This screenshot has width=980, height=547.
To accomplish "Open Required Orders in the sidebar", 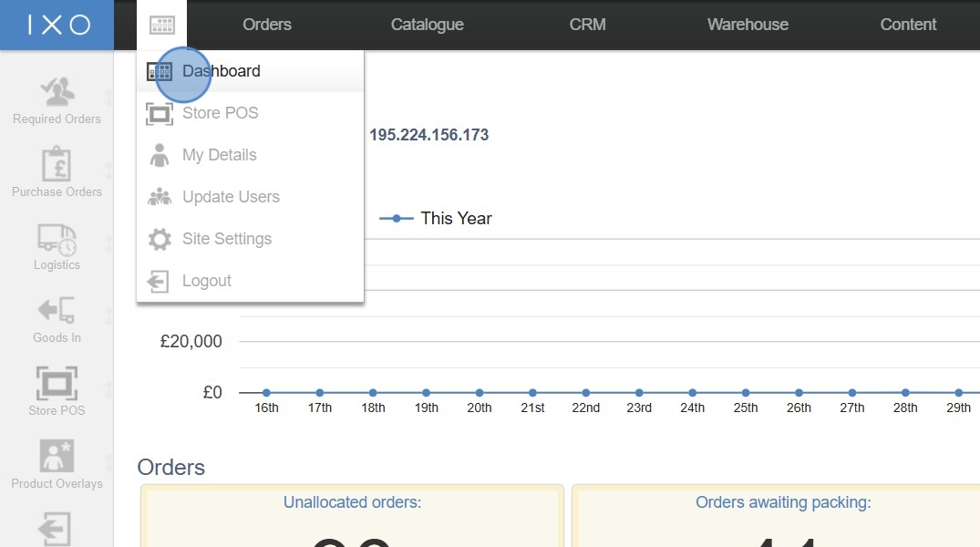I will point(57,100).
